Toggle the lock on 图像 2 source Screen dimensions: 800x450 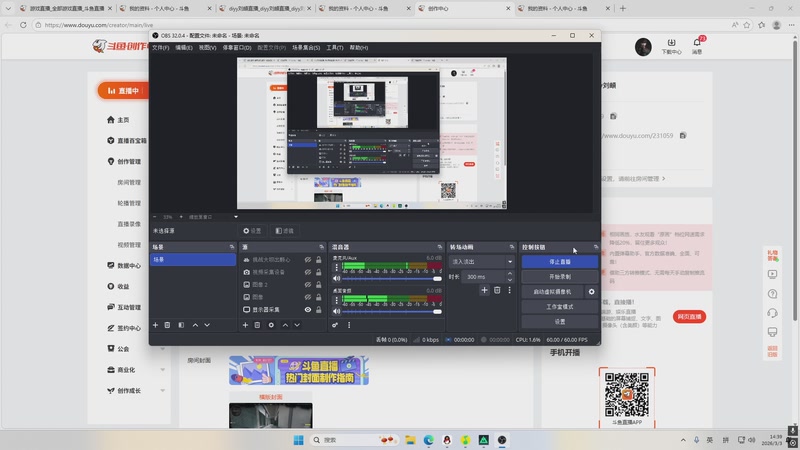pos(319,285)
